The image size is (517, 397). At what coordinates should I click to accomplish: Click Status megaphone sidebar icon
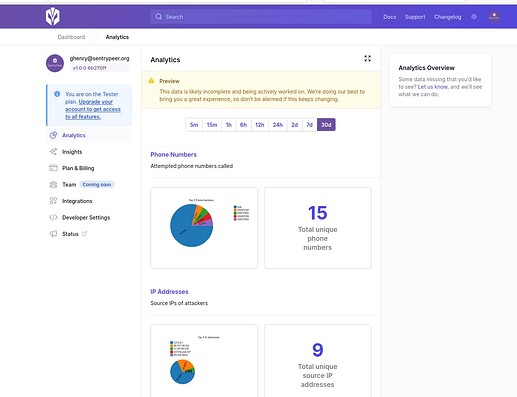[53, 234]
